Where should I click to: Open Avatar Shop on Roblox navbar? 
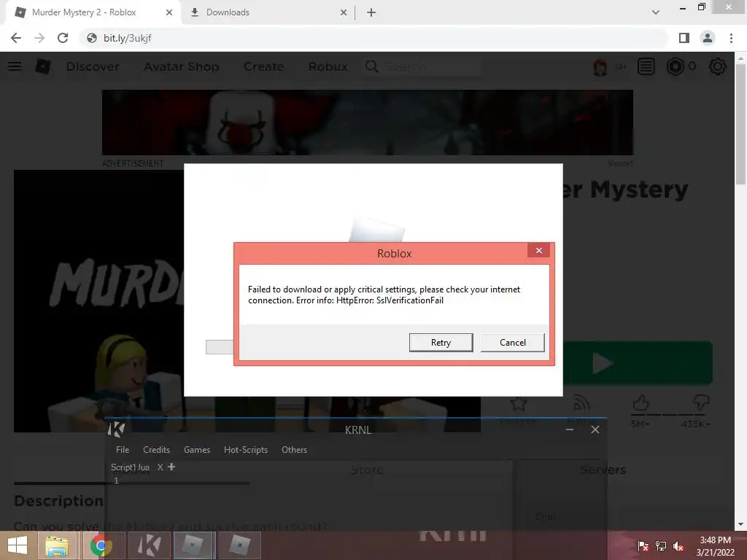tap(182, 66)
